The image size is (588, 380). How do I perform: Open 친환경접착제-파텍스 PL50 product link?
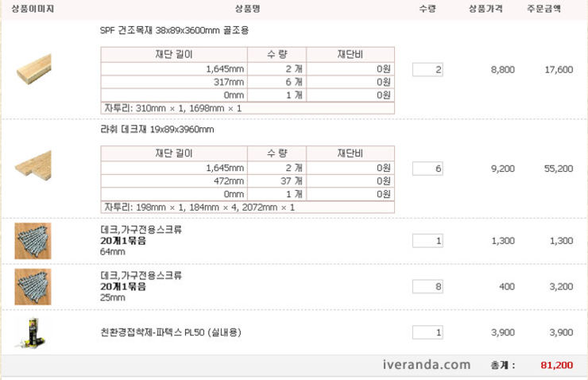(171, 332)
